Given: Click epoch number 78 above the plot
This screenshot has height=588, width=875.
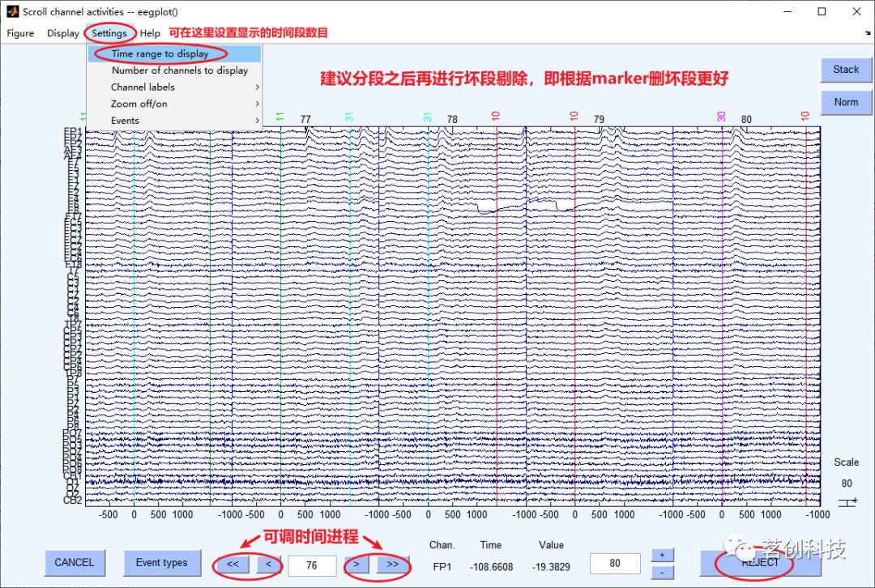Looking at the screenshot, I should [452, 119].
